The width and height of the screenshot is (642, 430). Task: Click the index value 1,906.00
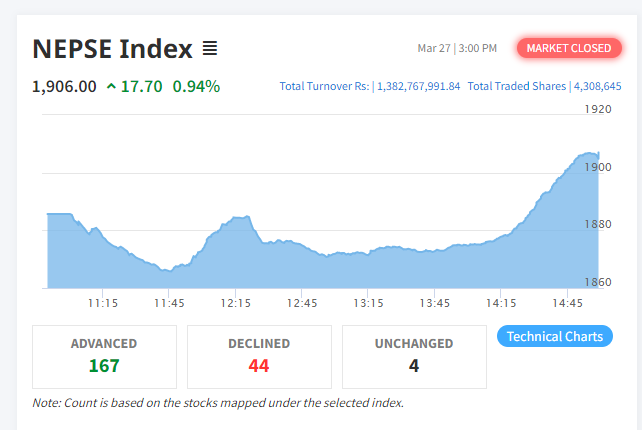click(x=64, y=87)
